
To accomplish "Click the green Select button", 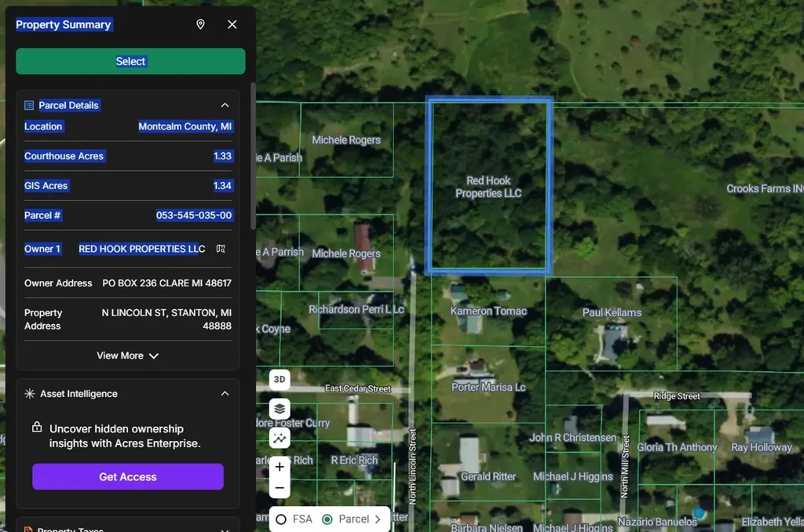I will click(x=130, y=61).
